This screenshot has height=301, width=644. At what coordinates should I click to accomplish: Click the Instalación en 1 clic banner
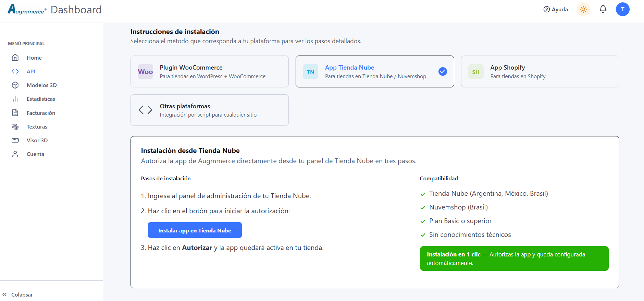tap(514, 258)
